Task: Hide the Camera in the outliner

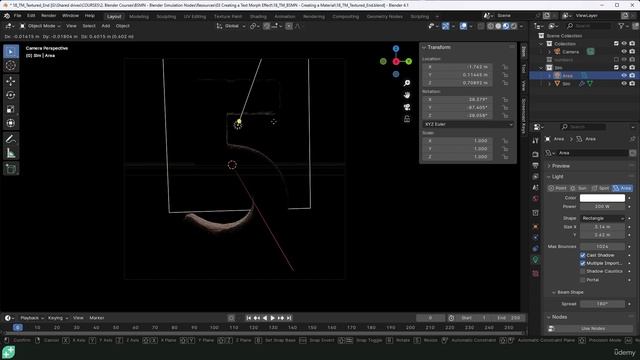Action: 624,52
